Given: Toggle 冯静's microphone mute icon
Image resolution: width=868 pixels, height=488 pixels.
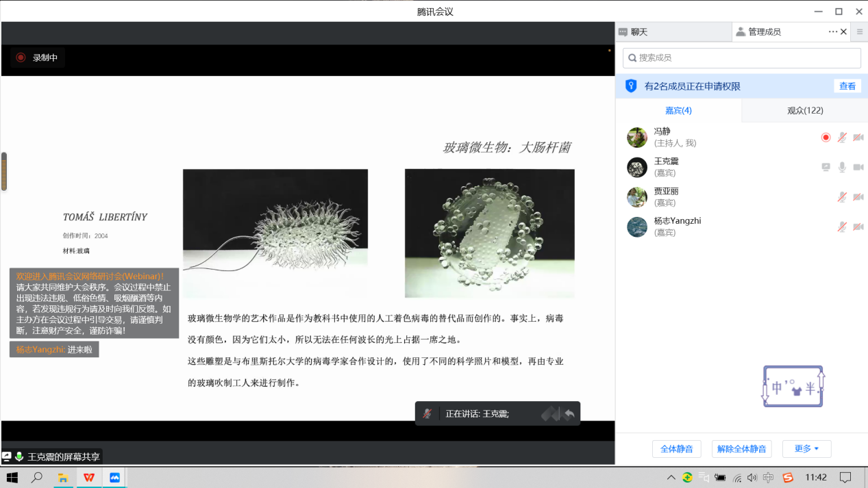Looking at the screenshot, I should pyautogui.click(x=842, y=138).
